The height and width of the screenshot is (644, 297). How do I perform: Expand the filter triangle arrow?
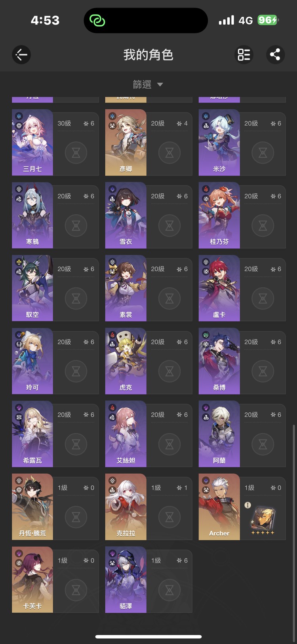tap(160, 84)
